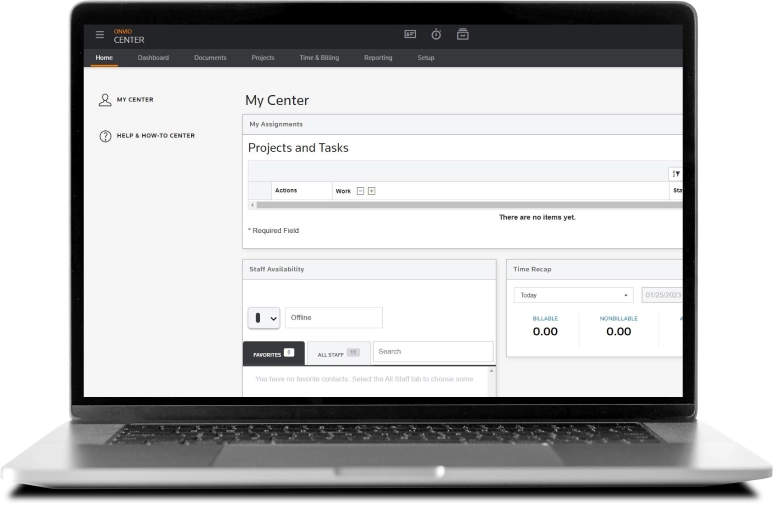Open the availability status color dropdown

264,318
